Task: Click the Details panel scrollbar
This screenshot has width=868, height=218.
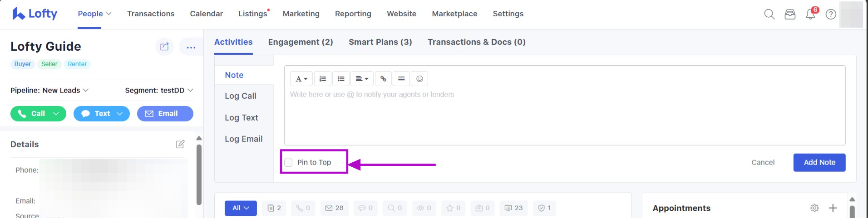Action: (x=199, y=174)
